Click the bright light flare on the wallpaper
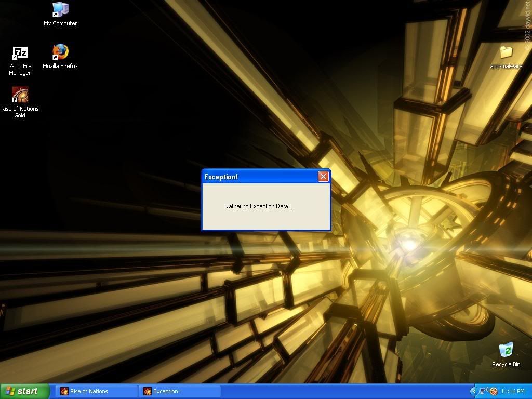The width and height of the screenshot is (532, 399). click(409, 244)
